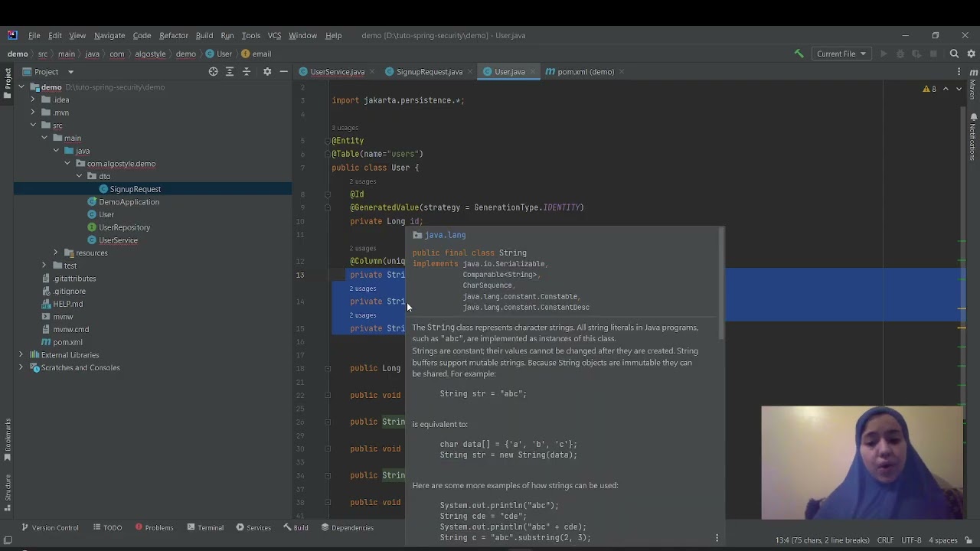This screenshot has width=980, height=551.
Task: Close the pom.xml (demo) tab
Action: [x=622, y=72]
